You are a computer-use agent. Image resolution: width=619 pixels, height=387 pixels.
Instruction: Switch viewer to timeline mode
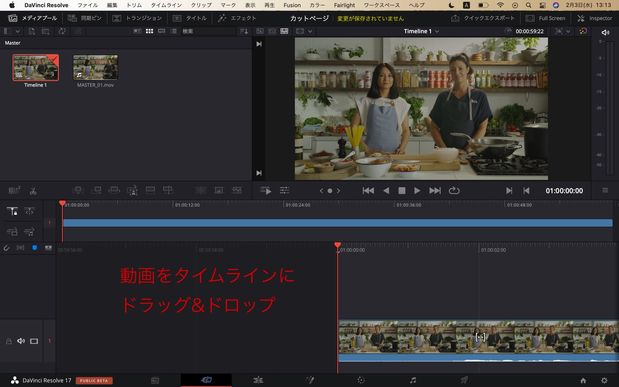tap(284, 31)
